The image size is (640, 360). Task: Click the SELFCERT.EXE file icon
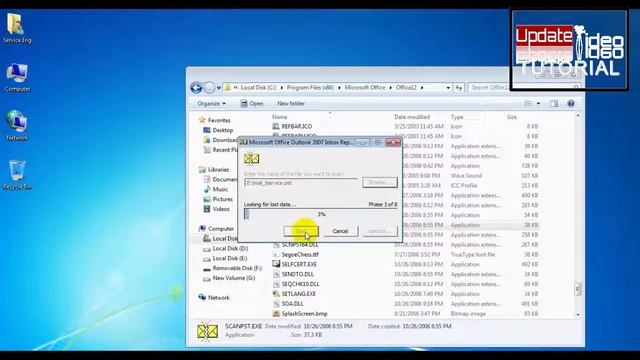(x=276, y=264)
